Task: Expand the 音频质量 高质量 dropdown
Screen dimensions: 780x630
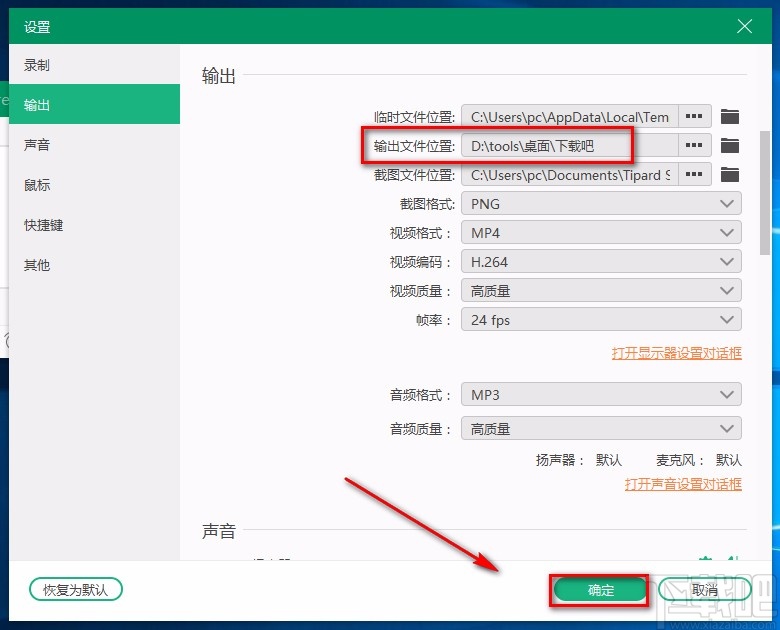Action: pyautogui.click(x=601, y=428)
